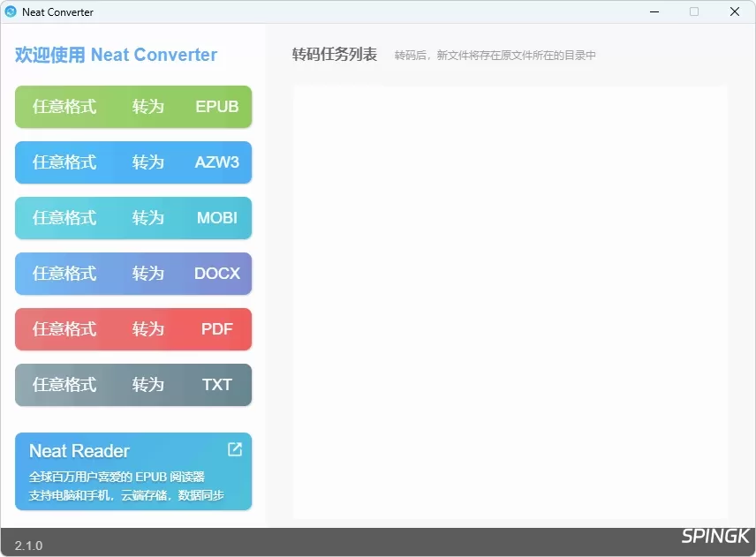
Task: Click the 欢迎使用 Neat Converter title
Action: [117, 55]
